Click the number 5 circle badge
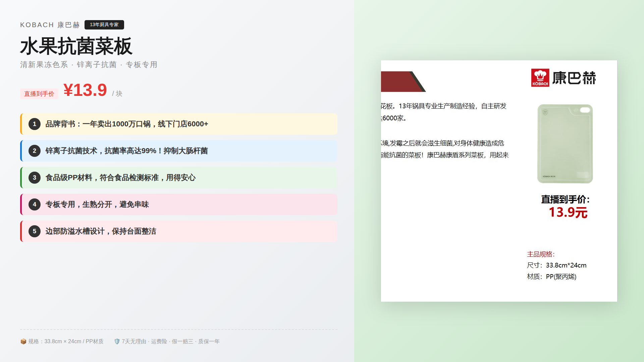 (35, 231)
